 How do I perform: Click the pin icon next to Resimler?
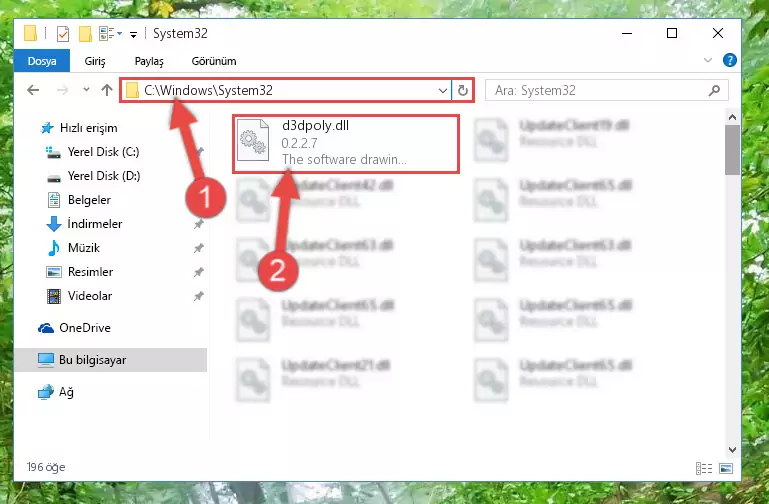tap(198, 272)
